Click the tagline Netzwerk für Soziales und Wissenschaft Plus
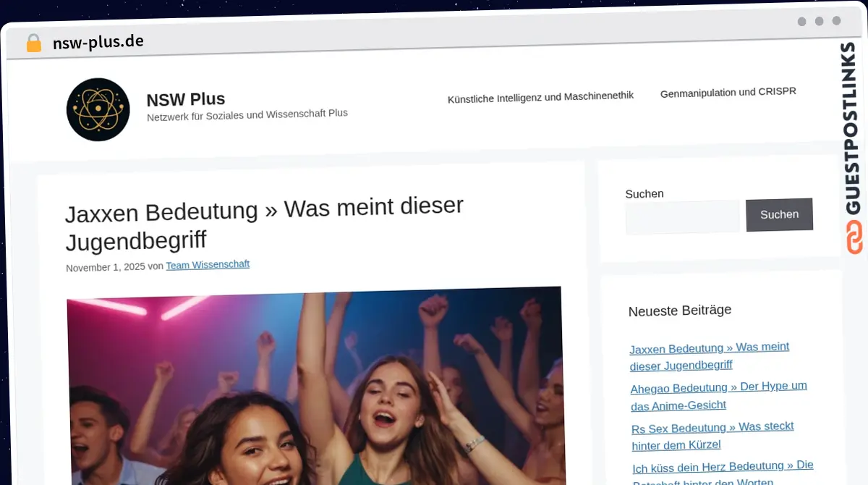Screen dimensions: 868x485 247,114
